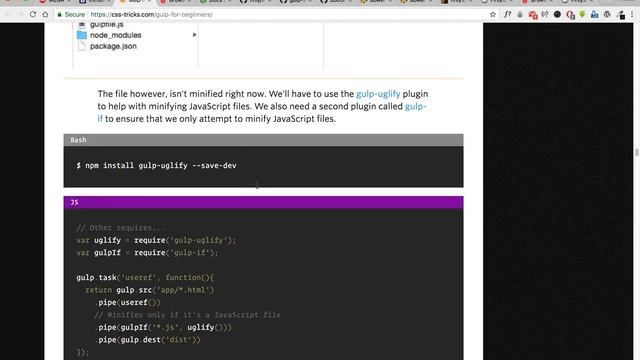Image resolution: width=640 pixels, height=360 pixels.
Task: Open the red ring extension with badge
Action: coord(570,15)
